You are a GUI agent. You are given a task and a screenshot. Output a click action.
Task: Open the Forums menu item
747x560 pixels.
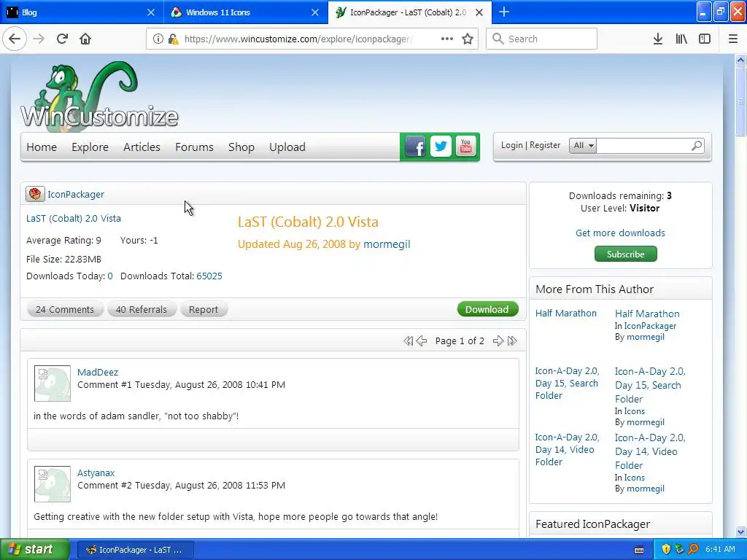coord(194,147)
